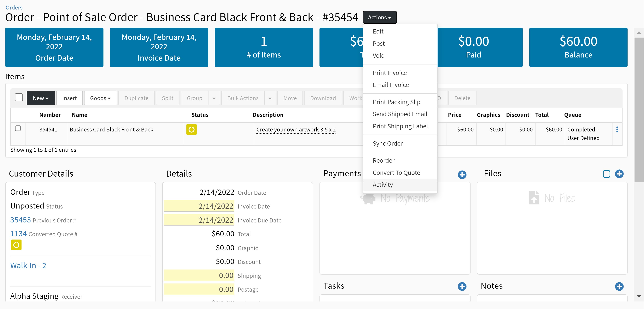Expand the Goods dropdown
This screenshot has height=309, width=644.
pyautogui.click(x=100, y=98)
